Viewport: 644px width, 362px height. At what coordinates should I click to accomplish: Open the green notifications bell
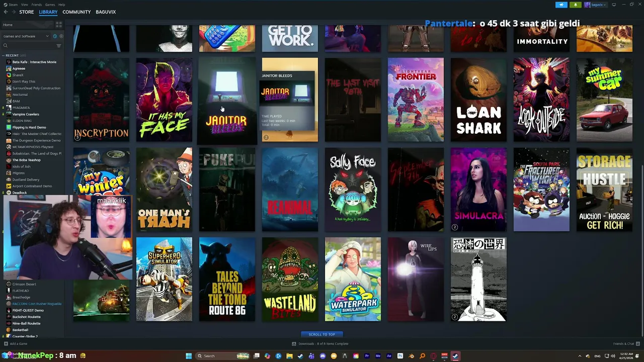click(576, 5)
